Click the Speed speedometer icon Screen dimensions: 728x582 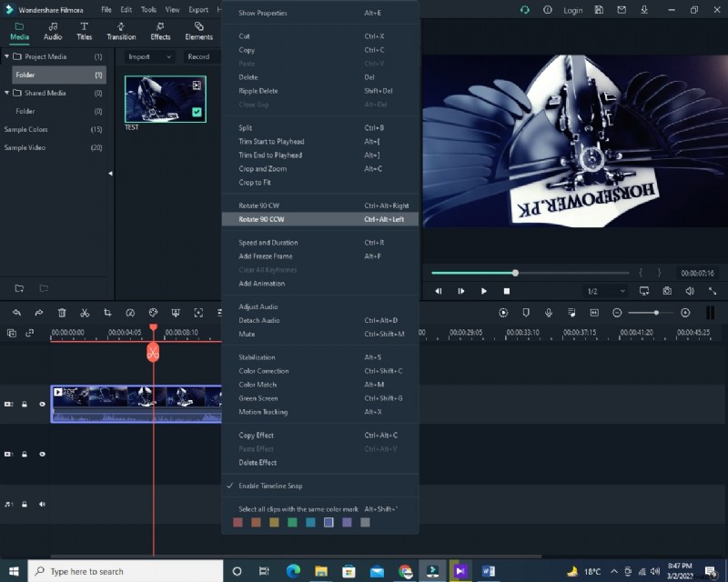pos(129,314)
